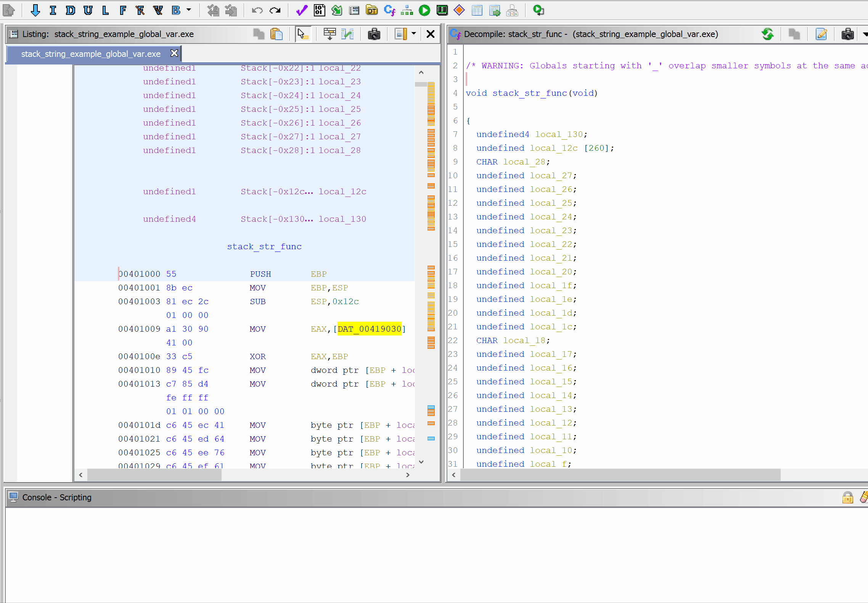The width and height of the screenshot is (868, 603).
Task: Toggle navigate next Instruction (I) button
Action: coord(53,10)
